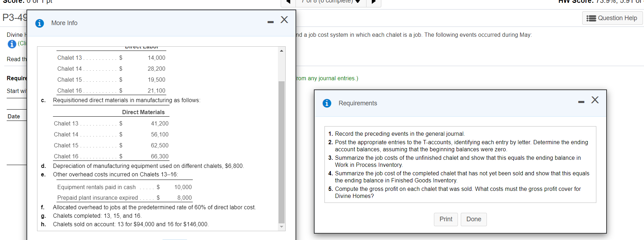Click the Done button in Requirements
644x240 pixels.
click(473, 219)
